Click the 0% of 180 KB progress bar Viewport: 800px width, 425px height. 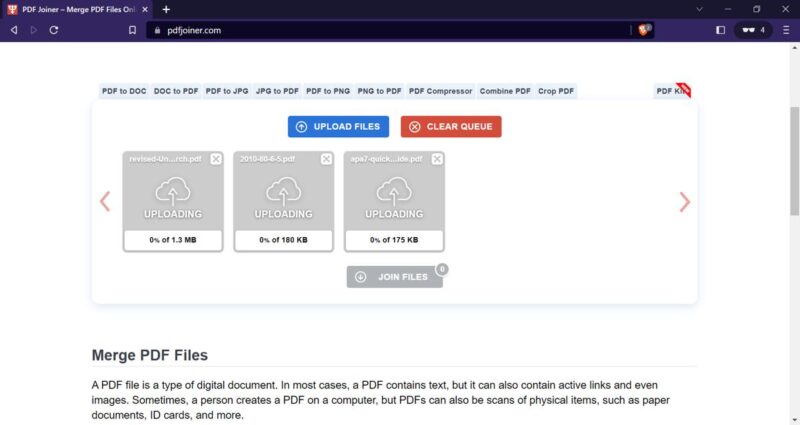pos(284,240)
